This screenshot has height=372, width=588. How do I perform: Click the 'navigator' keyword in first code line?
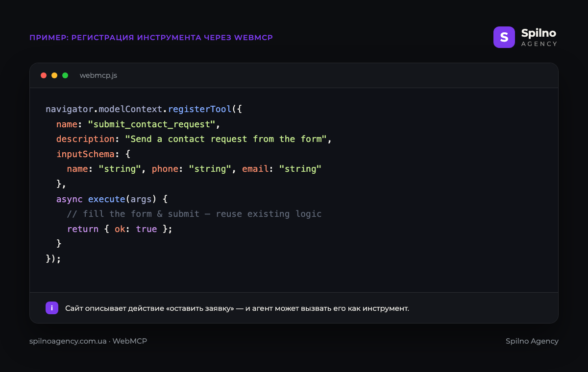pyautogui.click(x=70, y=109)
